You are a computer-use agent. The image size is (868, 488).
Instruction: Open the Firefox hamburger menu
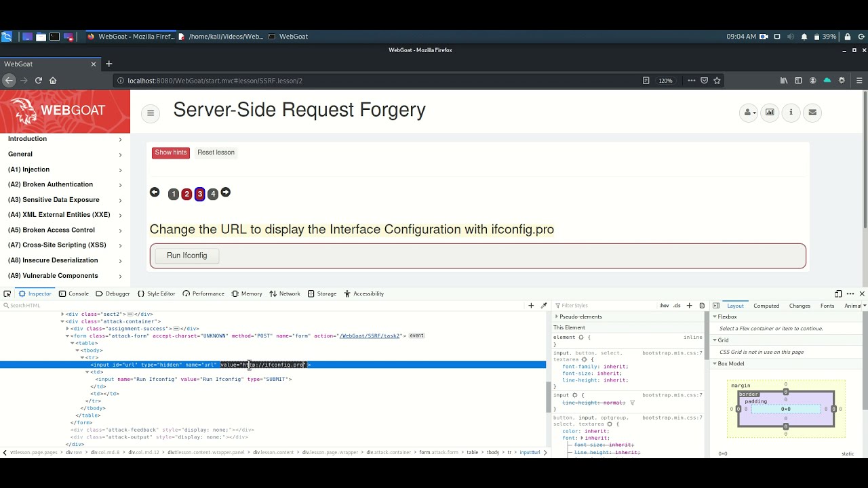pos(859,80)
